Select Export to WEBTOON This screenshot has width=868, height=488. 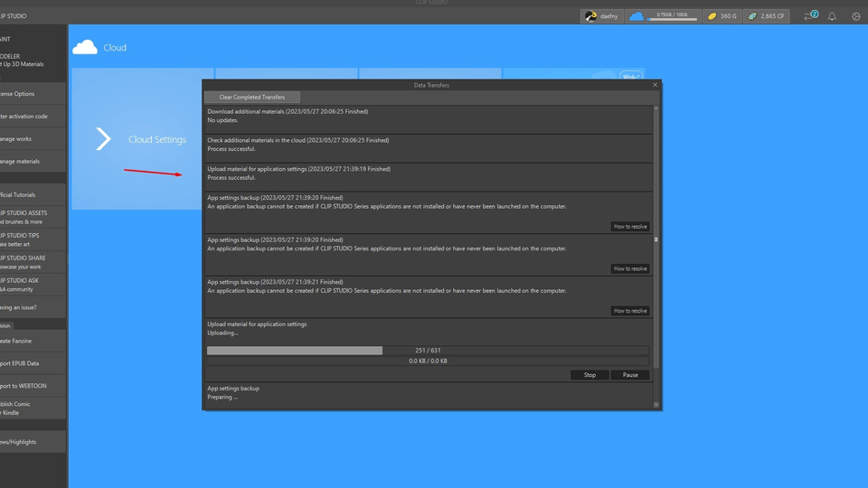33,386
